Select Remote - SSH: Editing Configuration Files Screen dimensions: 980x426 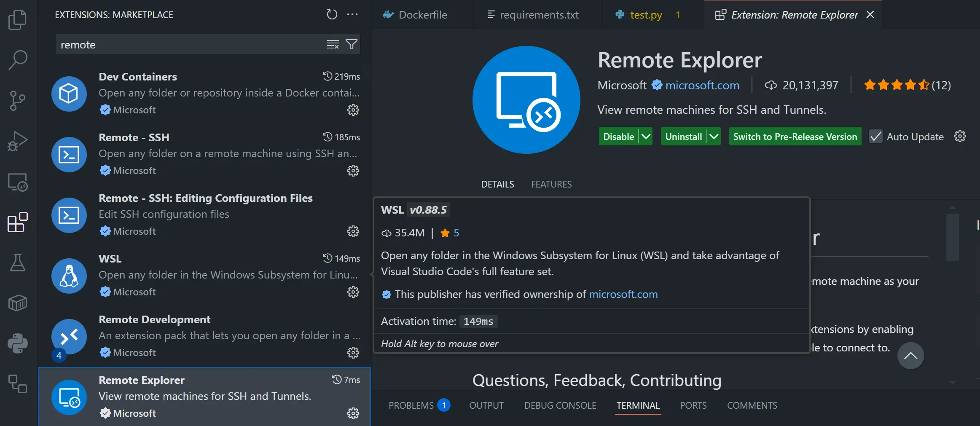point(205,215)
